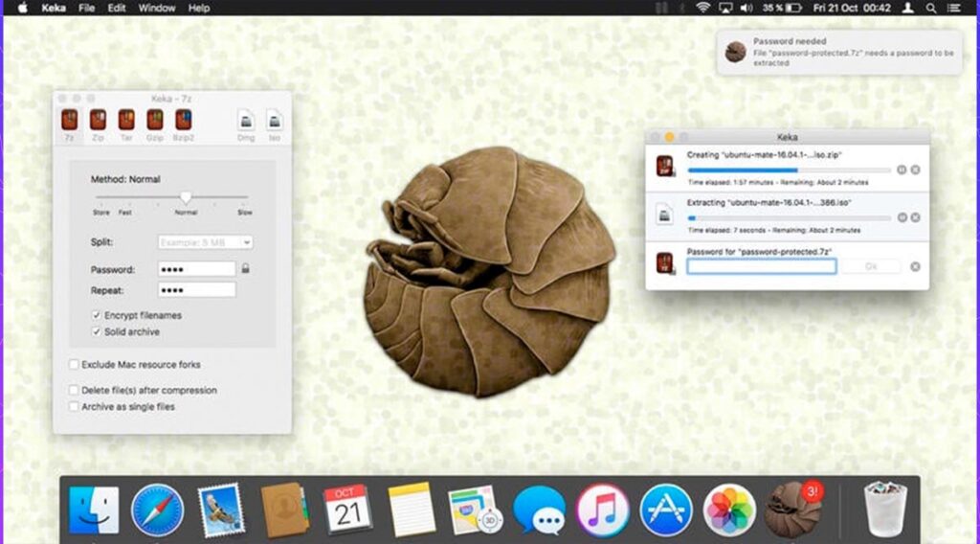Open Notification Center from the menu bar

click(x=954, y=8)
